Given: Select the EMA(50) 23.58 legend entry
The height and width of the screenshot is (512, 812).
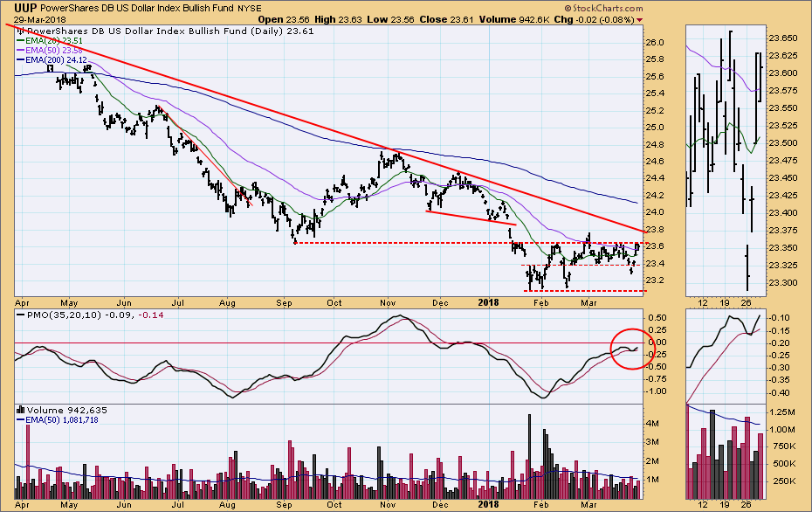Looking at the screenshot, I should [x=51, y=51].
